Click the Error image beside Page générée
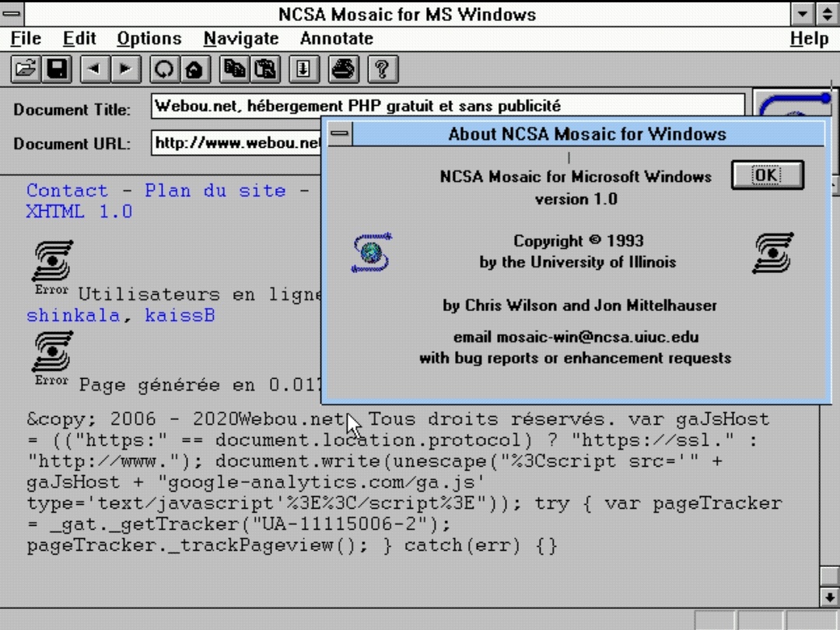The height and width of the screenshot is (630, 840). click(52, 358)
